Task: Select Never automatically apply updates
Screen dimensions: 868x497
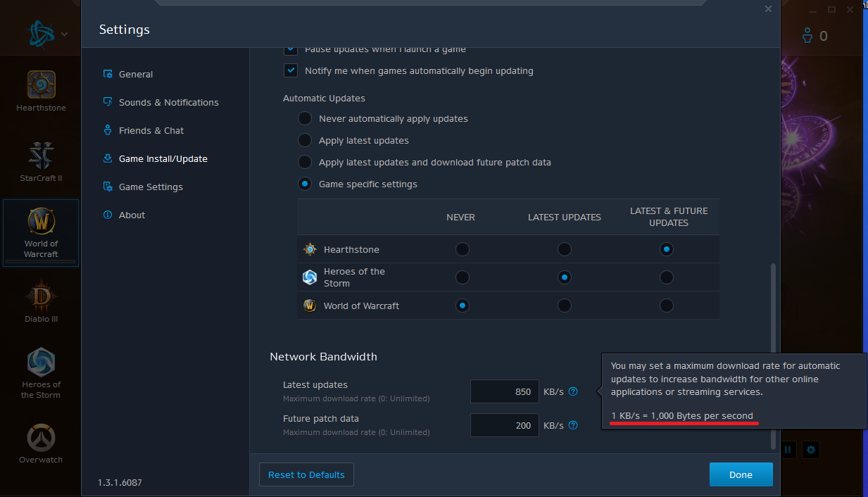Action: tap(305, 118)
